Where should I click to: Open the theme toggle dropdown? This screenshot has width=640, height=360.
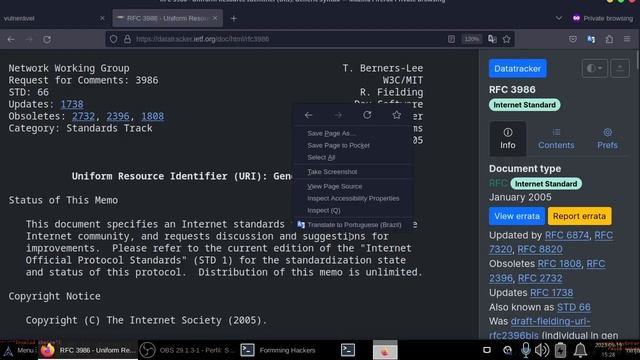tap(595, 69)
